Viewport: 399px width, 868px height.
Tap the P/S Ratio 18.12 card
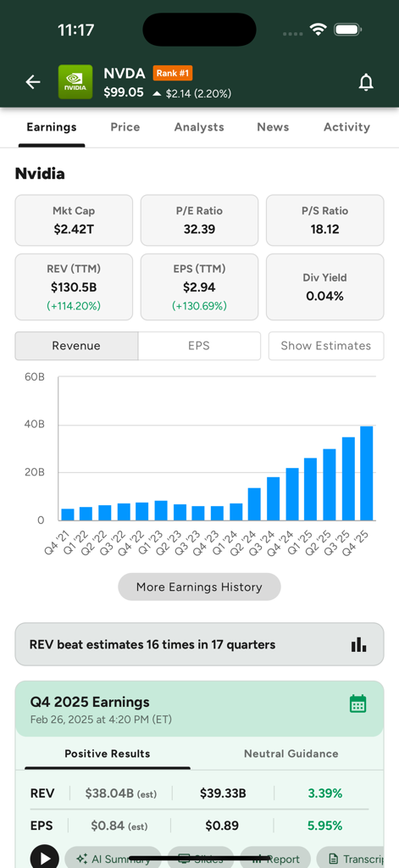coord(324,220)
